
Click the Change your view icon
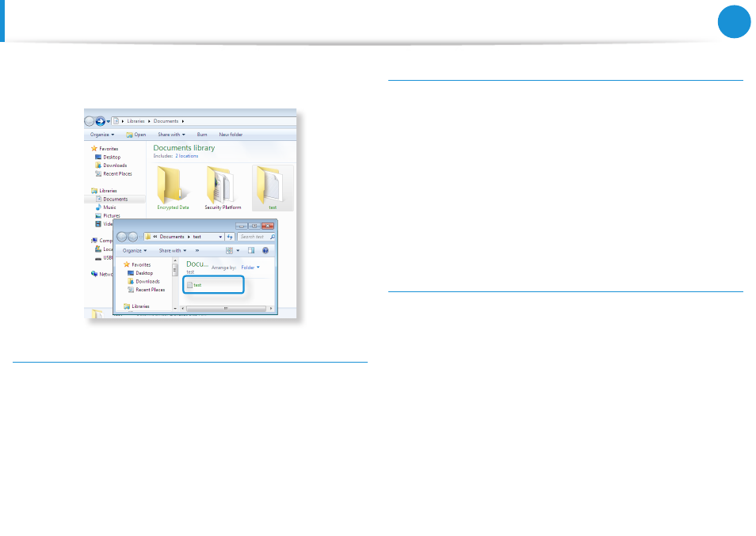pyautogui.click(x=230, y=251)
